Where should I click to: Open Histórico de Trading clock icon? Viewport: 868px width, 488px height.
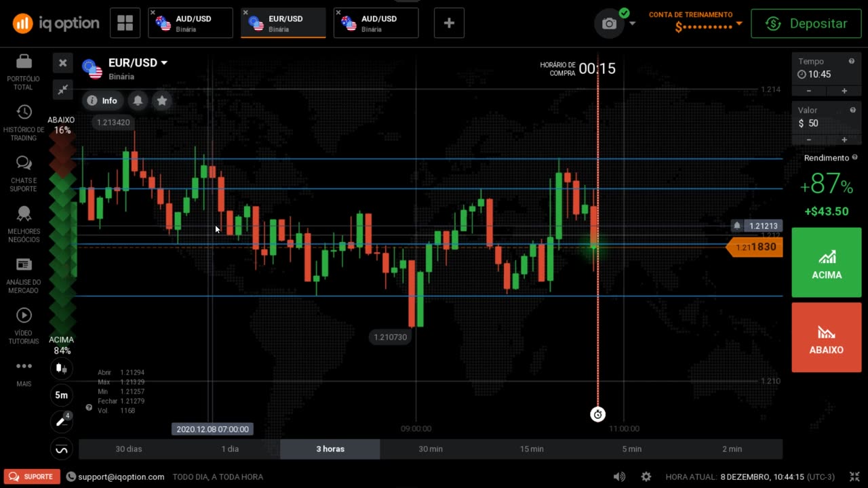(x=24, y=113)
